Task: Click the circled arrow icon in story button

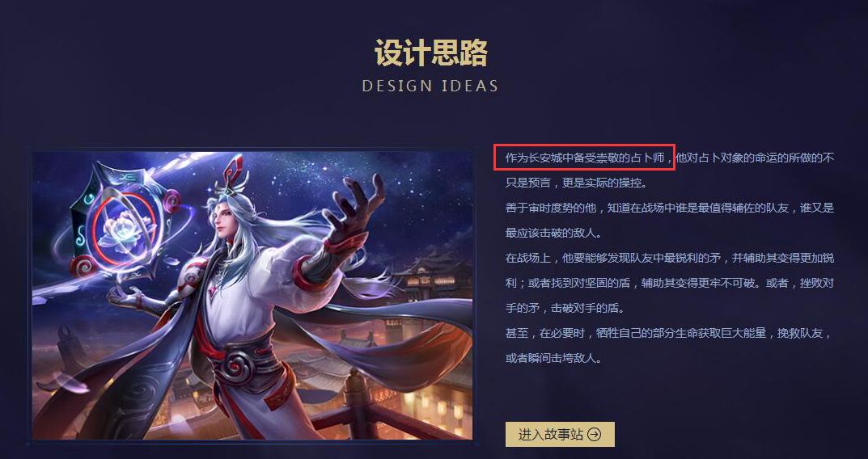Action: pos(594,435)
